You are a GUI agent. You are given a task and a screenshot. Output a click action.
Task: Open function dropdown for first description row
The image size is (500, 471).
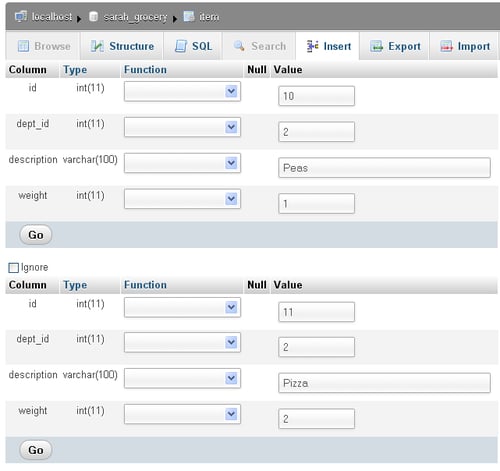click(x=182, y=163)
